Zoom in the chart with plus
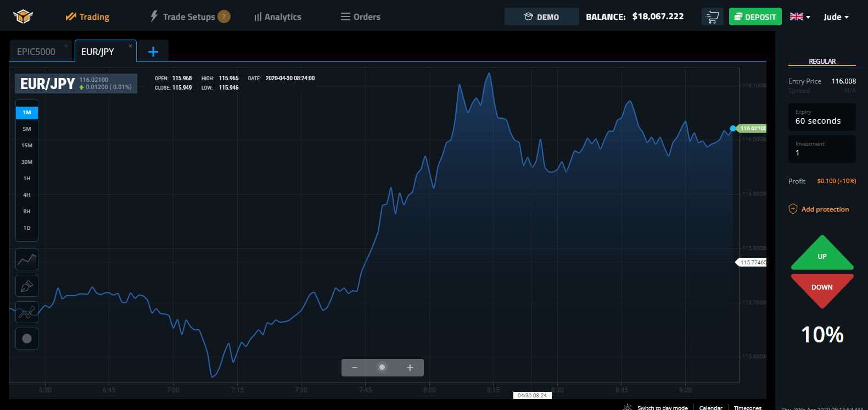The width and height of the screenshot is (868, 410). [410, 368]
